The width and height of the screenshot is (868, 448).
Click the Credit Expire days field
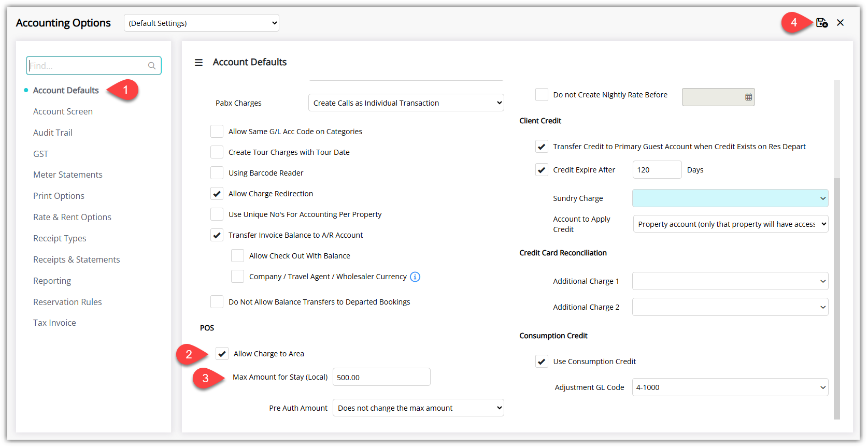point(657,170)
